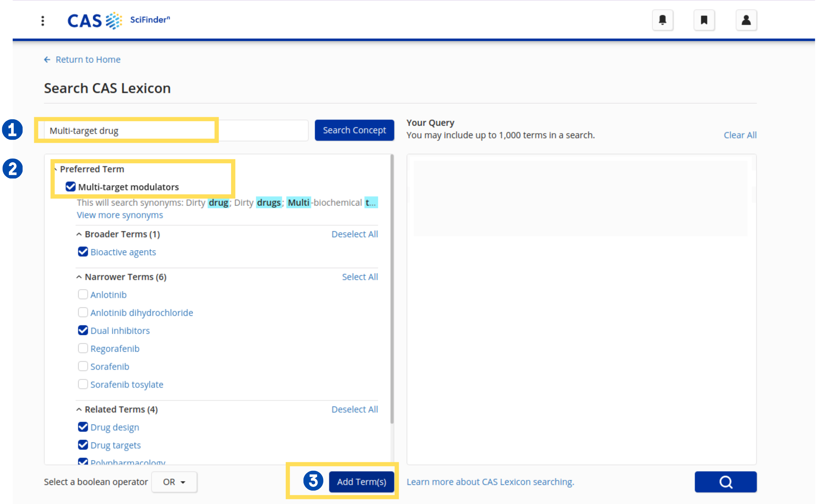Viewport: 828px width, 504px height.
Task: Open the user account icon
Action: [x=746, y=20]
